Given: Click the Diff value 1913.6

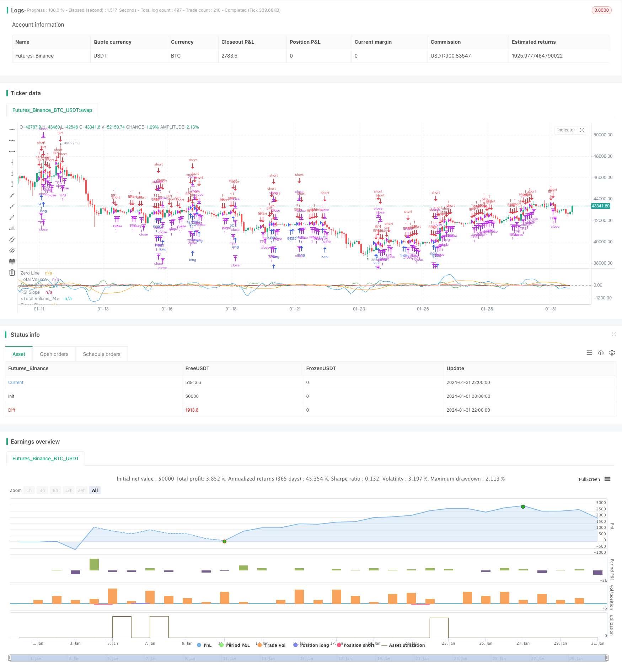Looking at the screenshot, I should click(192, 410).
